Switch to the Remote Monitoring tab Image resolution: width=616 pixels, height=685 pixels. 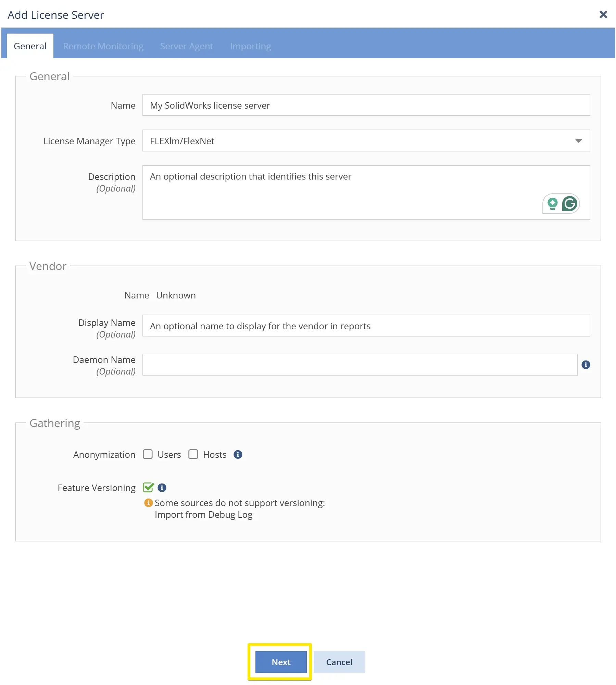coord(103,46)
